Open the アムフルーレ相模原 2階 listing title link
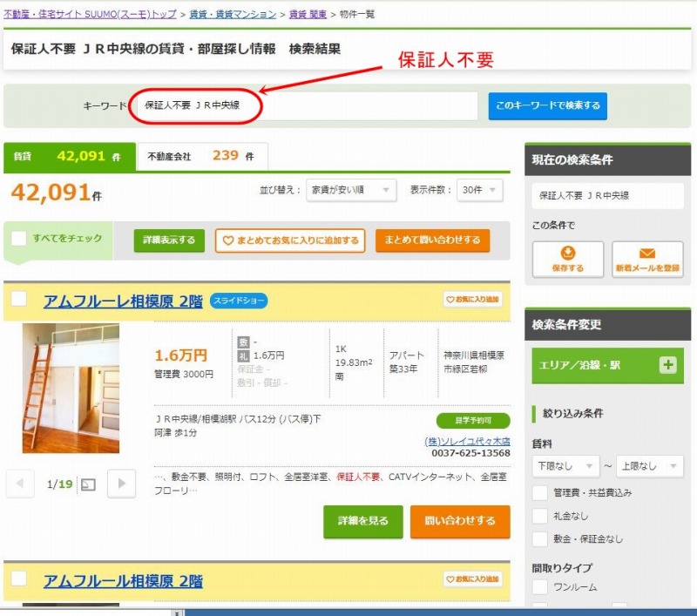The width and height of the screenshot is (697, 616). tap(123, 301)
